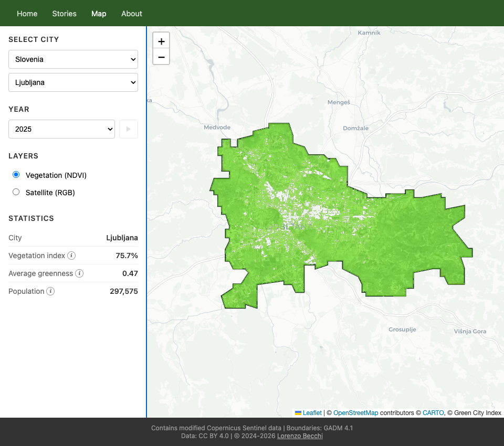Screen dimensions: 504x446
Task: Follow the OpenStreetMap attribution link
Action: (356, 413)
